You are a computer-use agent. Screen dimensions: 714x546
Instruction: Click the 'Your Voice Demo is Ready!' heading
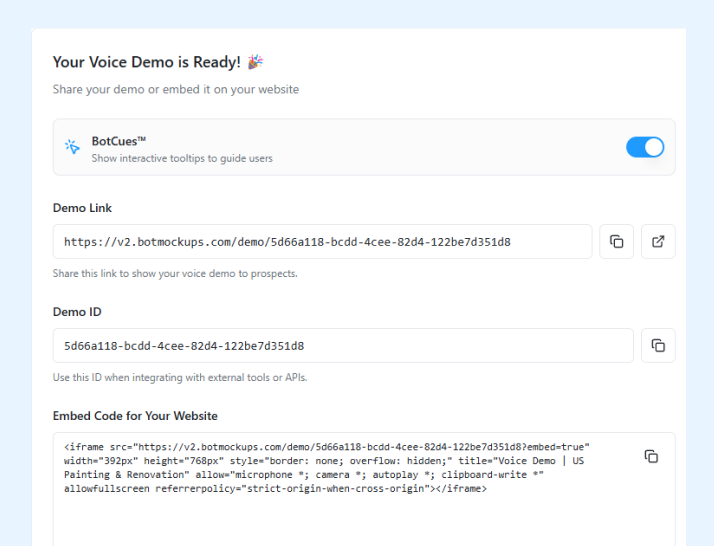tap(147, 62)
